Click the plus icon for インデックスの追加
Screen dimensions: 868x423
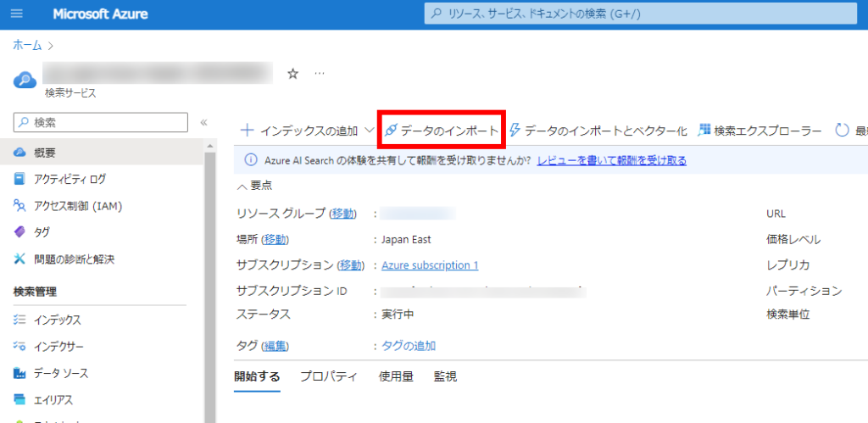coord(248,131)
